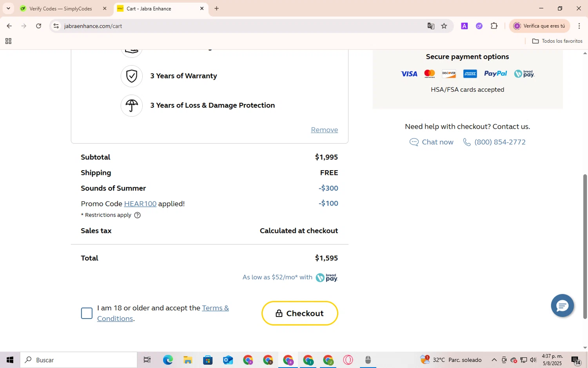This screenshot has width=588, height=368.
Task: Bookmark this page with the star
Action: pyautogui.click(x=444, y=26)
